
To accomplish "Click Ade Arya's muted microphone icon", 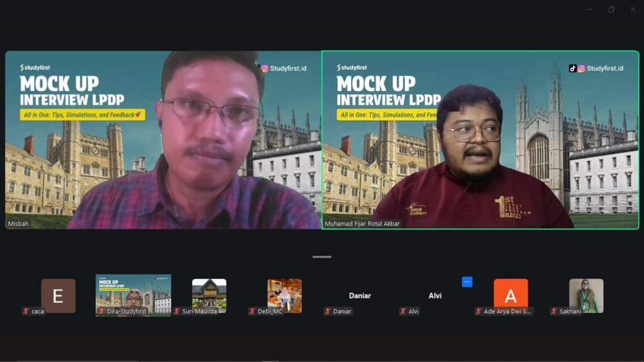I will click(x=479, y=311).
